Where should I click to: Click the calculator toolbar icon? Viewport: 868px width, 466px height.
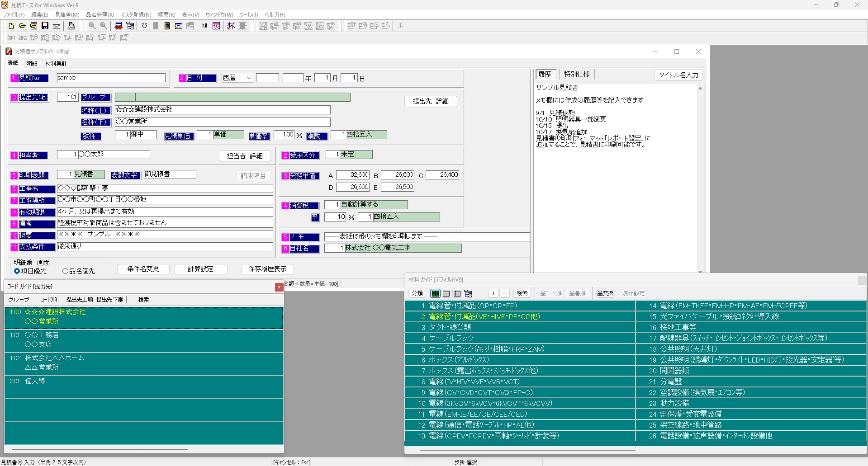(167, 26)
